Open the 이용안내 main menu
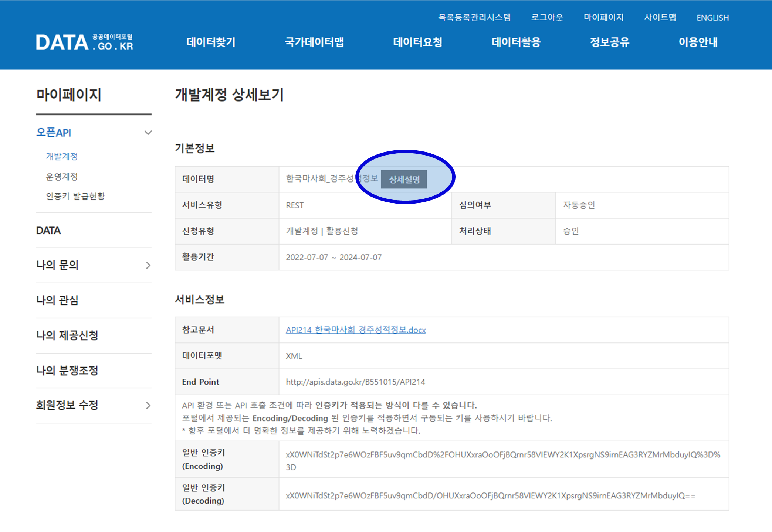This screenshot has width=772, height=532. [698, 42]
